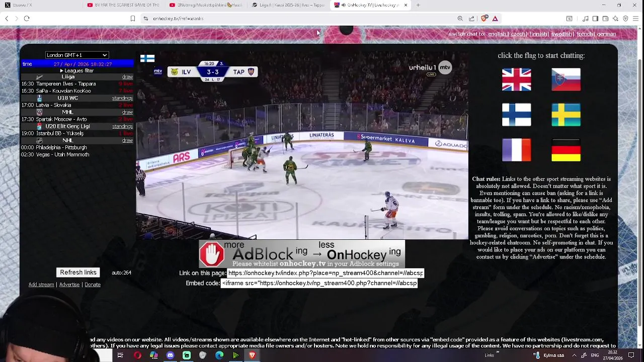Open the U20 Elit Genç Ligi standings link
The width and height of the screenshot is (644, 362).
pyautogui.click(x=122, y=126)
